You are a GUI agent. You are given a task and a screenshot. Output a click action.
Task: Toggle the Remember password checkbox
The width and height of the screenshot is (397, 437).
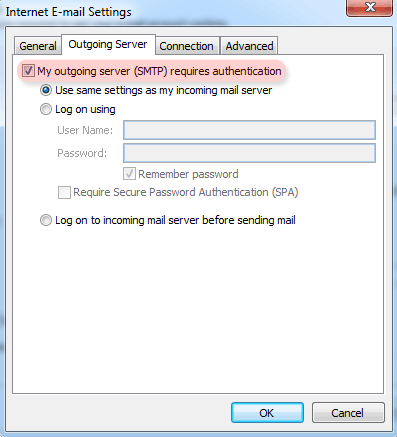[129, 174]
